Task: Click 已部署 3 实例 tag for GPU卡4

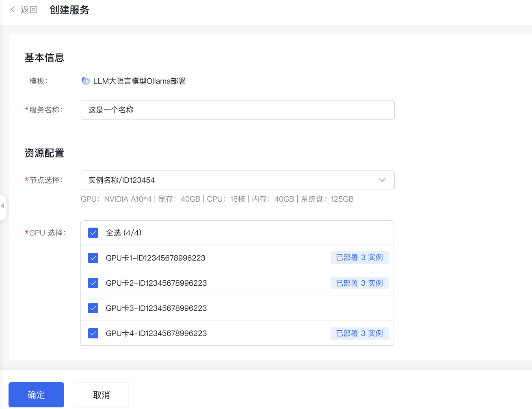Action: (359, 334)
